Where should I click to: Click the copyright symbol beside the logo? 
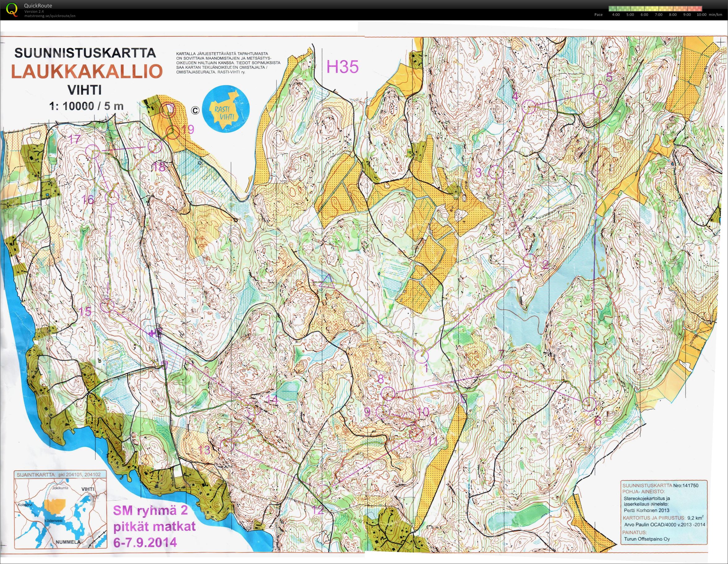click(195, 110)
